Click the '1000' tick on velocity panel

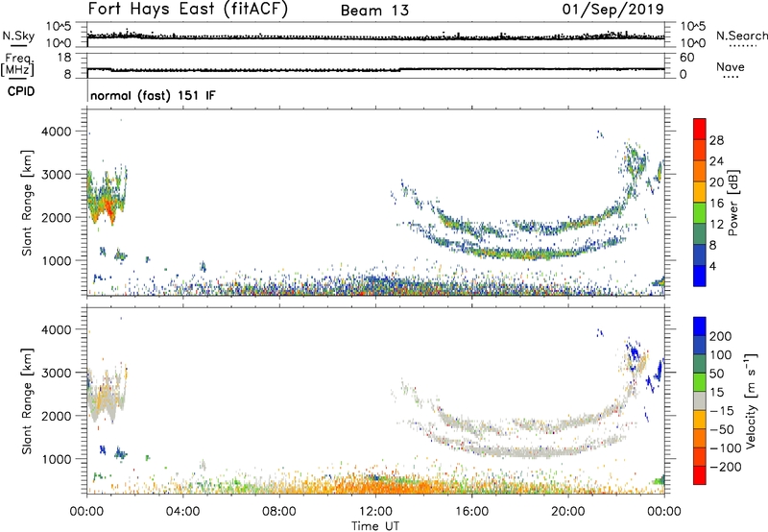click(x=57, y=459)
